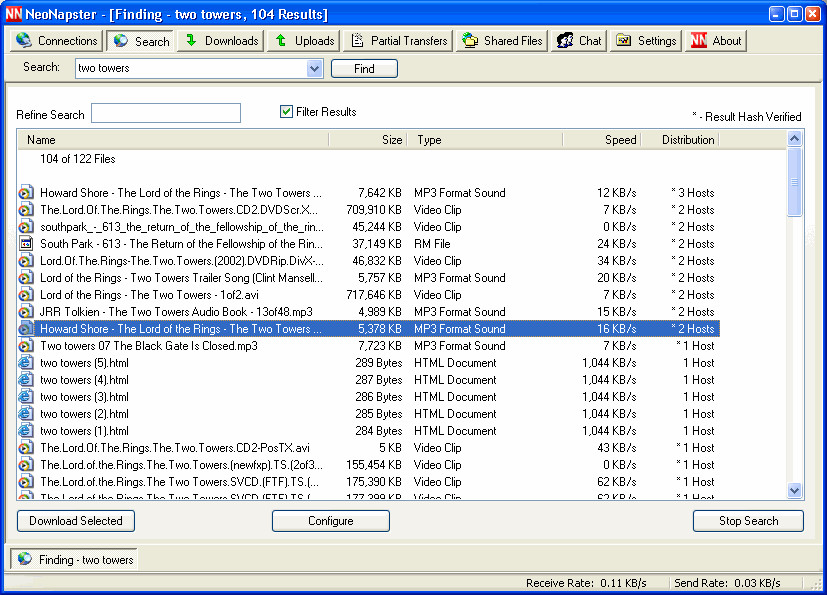This screenshot has width=827, height=595.
Task: Click the 155,454 KB size cell
Action: pyautogui.click(x=374, y=465)
